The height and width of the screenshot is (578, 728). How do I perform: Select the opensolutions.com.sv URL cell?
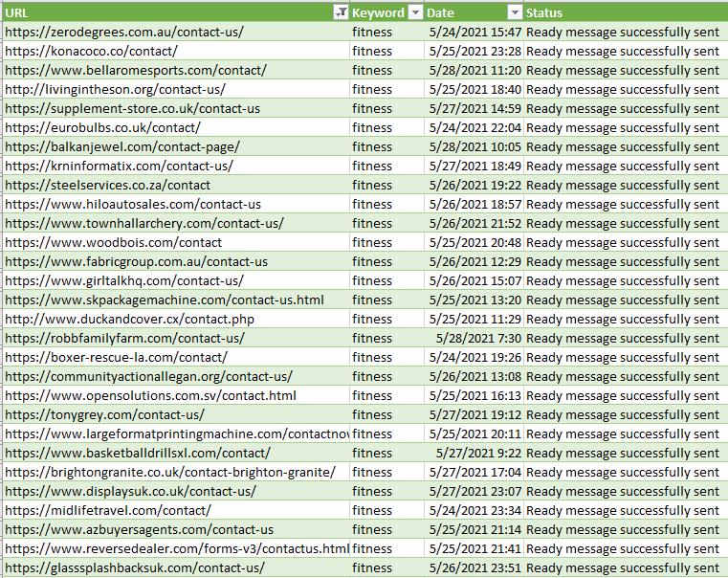click(176, 395)
